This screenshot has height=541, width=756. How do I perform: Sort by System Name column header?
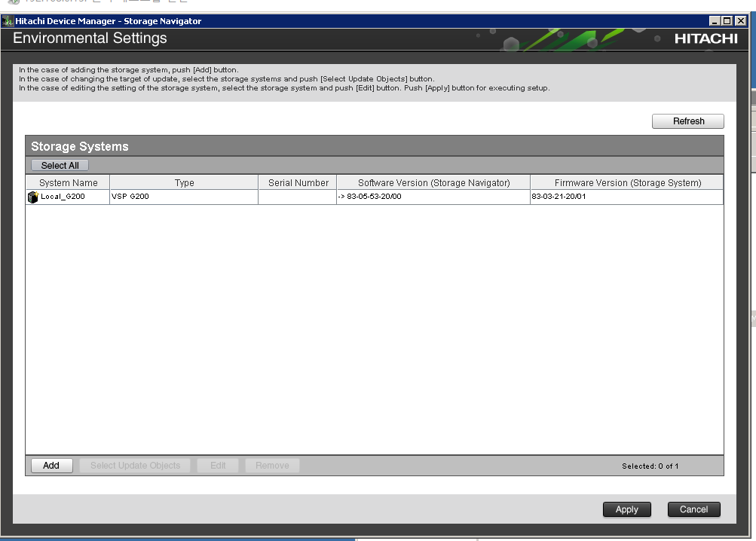tap(68, 182)
